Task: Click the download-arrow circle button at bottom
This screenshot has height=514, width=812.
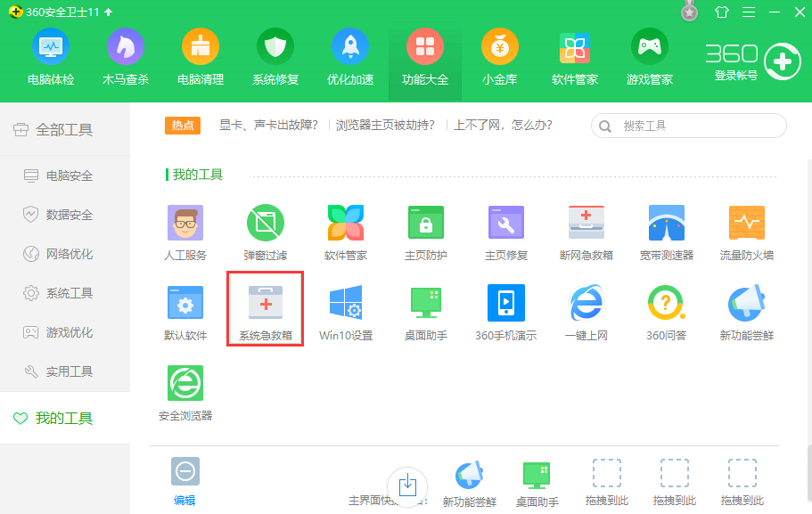Action: coord(407,486)
